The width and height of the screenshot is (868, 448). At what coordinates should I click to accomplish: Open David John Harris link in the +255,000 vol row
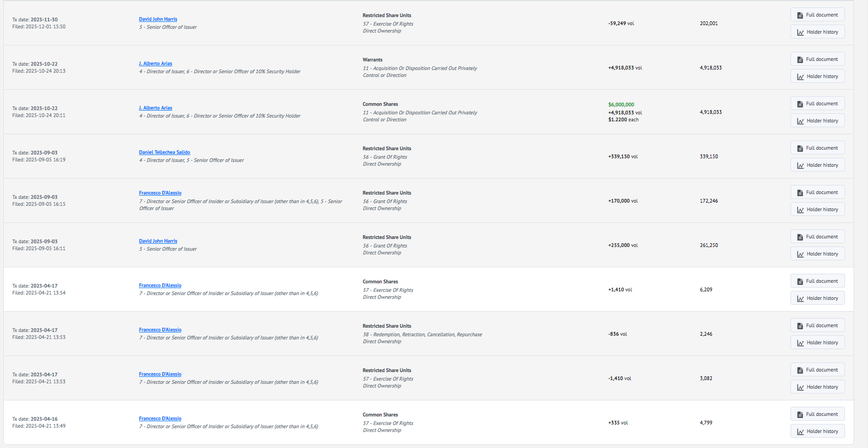coord(158,241)
